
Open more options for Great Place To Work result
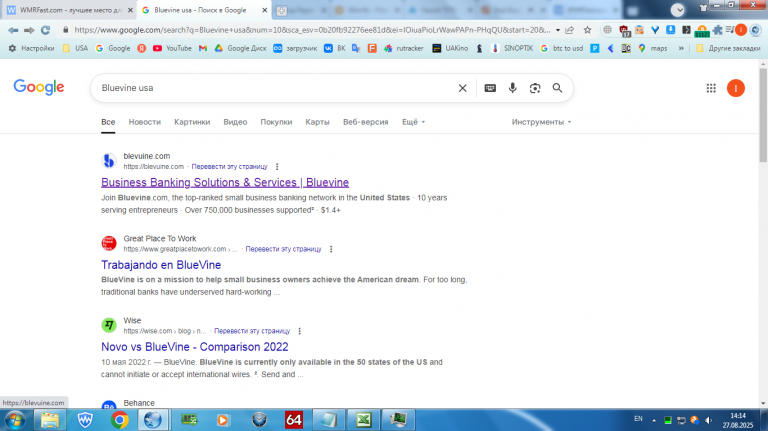[x=331, y=249]
